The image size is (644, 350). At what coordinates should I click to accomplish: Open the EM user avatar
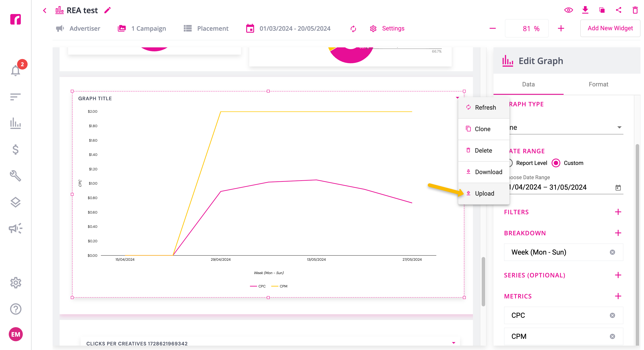click(x=16, y=334)
